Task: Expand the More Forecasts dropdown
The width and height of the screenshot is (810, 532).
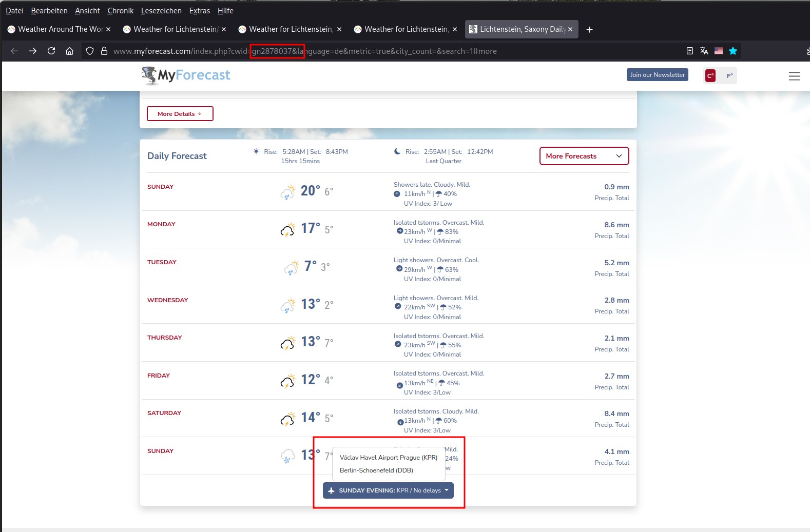Action: [x=584, y=156]
